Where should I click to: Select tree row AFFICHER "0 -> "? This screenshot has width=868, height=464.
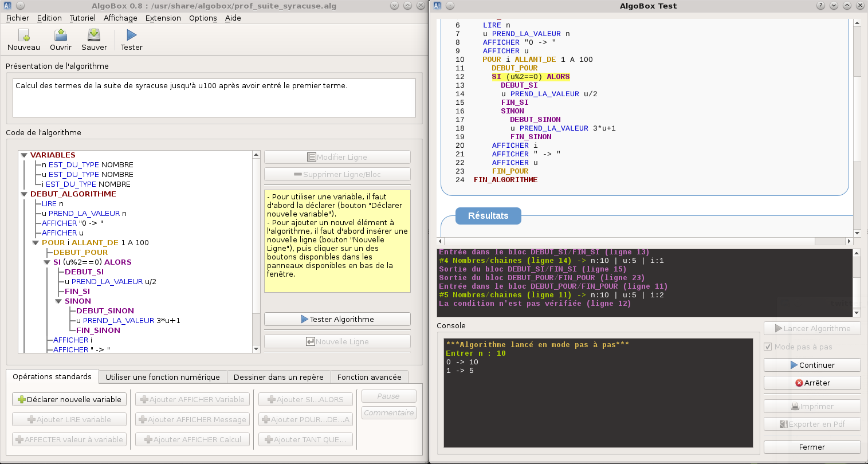[72, 223]
